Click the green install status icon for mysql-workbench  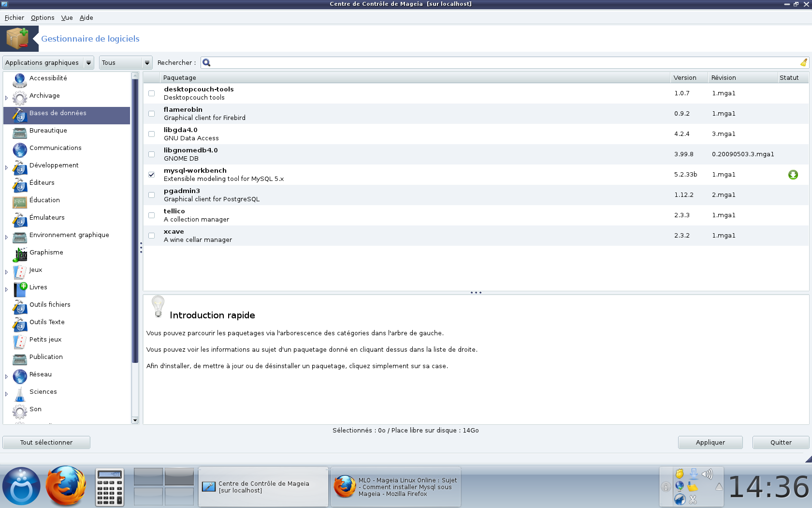(793, 175)
